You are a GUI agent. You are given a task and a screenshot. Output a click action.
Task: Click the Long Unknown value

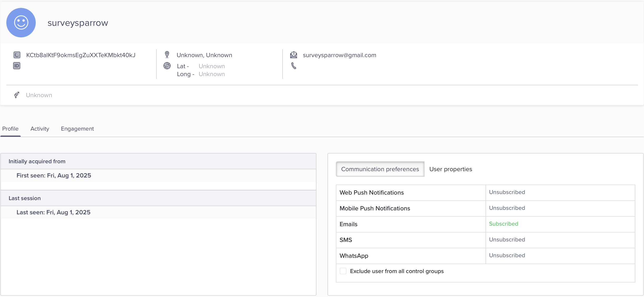pos(212,74)
